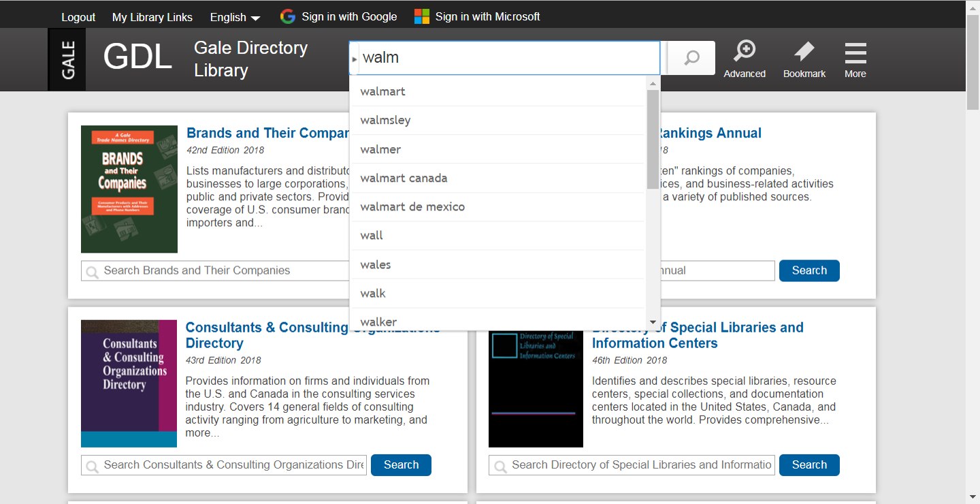Image resolution: width=980 pixels, height=504 pixels.
Task: Choose the walmer suggestion
Action: coord(497,149)
